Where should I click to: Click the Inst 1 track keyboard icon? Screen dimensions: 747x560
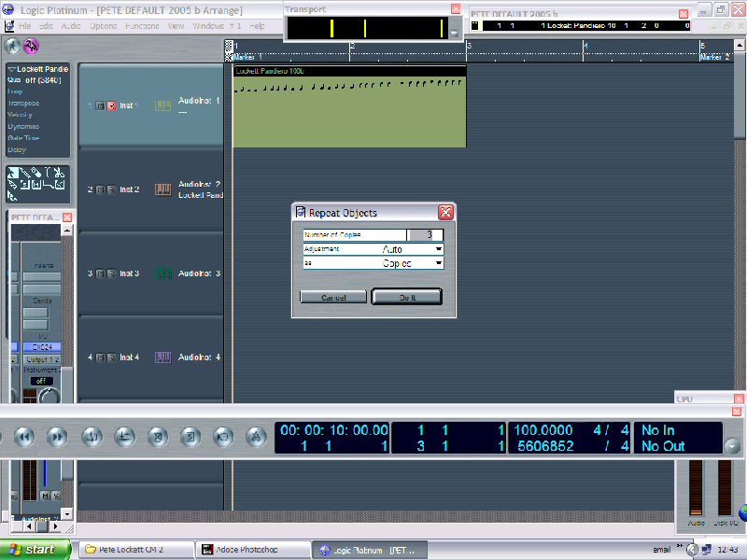pyautogui.click(x=162, y=105)
